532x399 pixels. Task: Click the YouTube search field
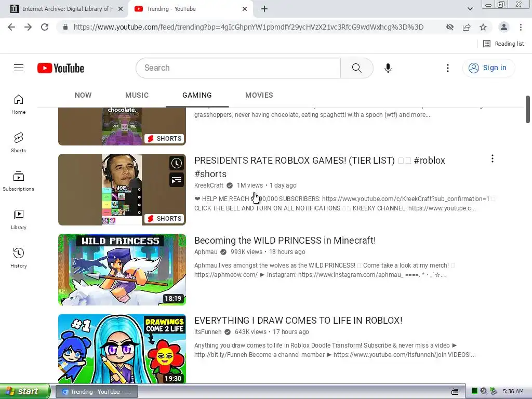click(x=238, y=68)
